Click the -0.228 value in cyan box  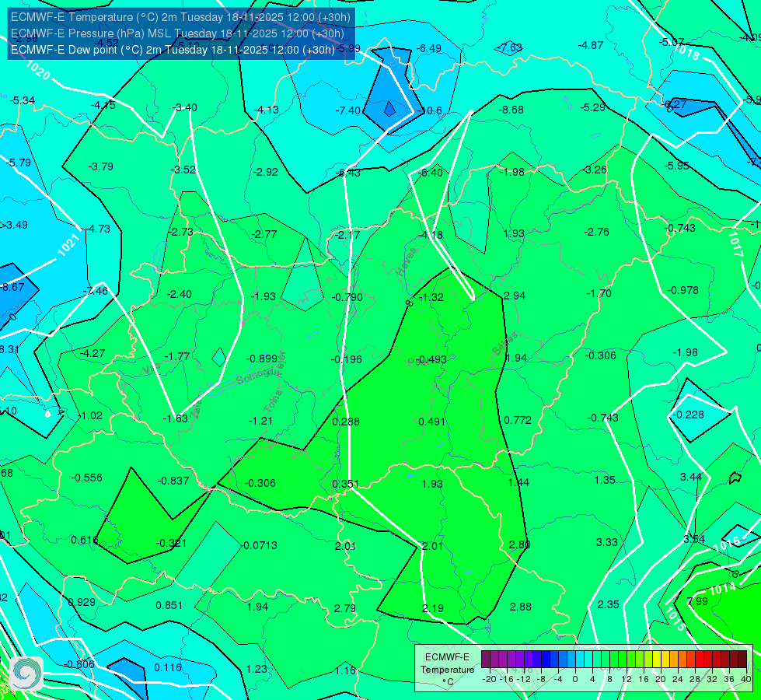688,415
